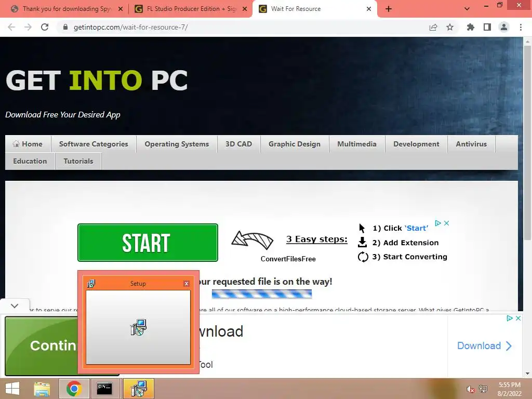Close the Setup dialog window
532x399 pixels.
187,284
